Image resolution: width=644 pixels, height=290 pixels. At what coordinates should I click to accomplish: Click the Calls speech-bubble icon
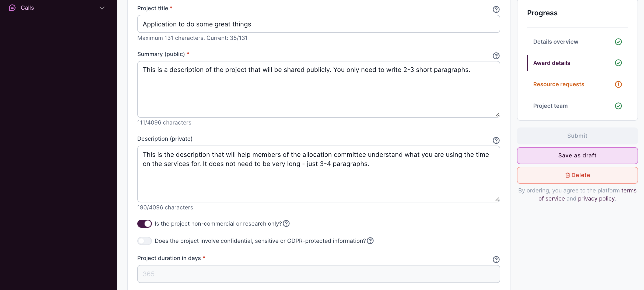(12, 8)
